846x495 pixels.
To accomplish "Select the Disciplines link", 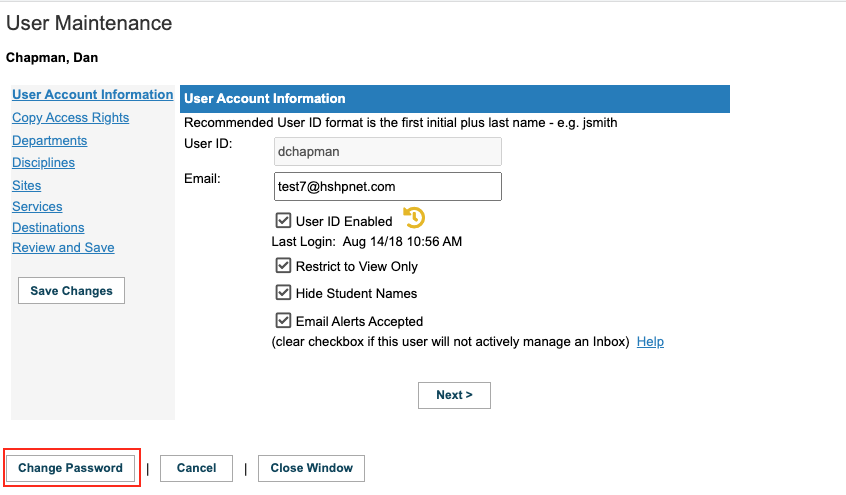I will pos(44,162).
